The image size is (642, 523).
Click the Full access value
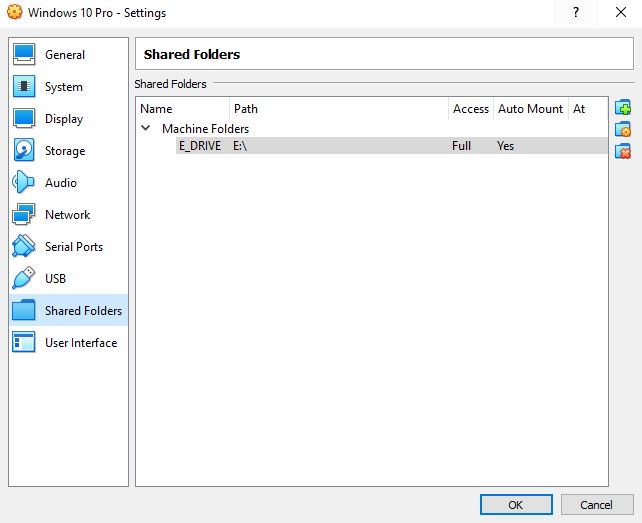click(461, 145)
